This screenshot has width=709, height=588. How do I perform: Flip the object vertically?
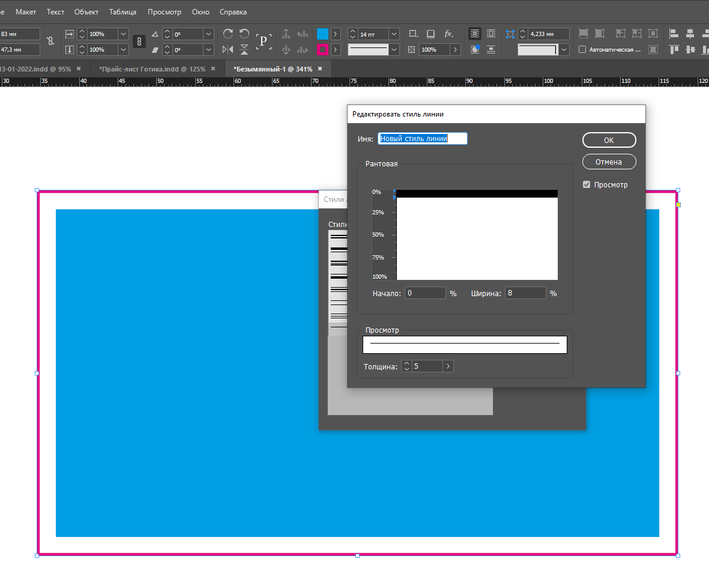244,49
